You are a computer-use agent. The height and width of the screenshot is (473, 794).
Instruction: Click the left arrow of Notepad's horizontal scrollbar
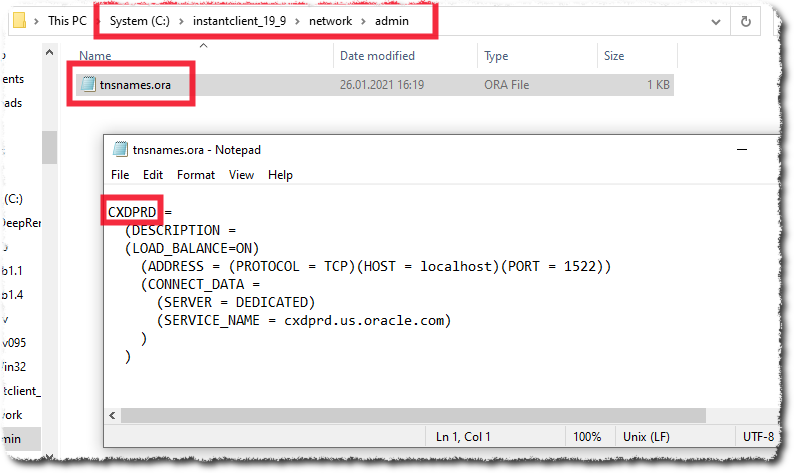click(112, 415)
